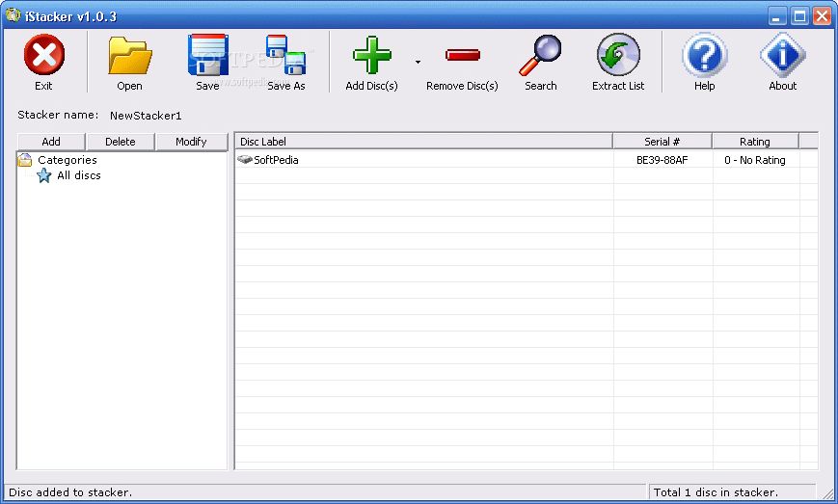Sort by the Disc Label column header

423,142
